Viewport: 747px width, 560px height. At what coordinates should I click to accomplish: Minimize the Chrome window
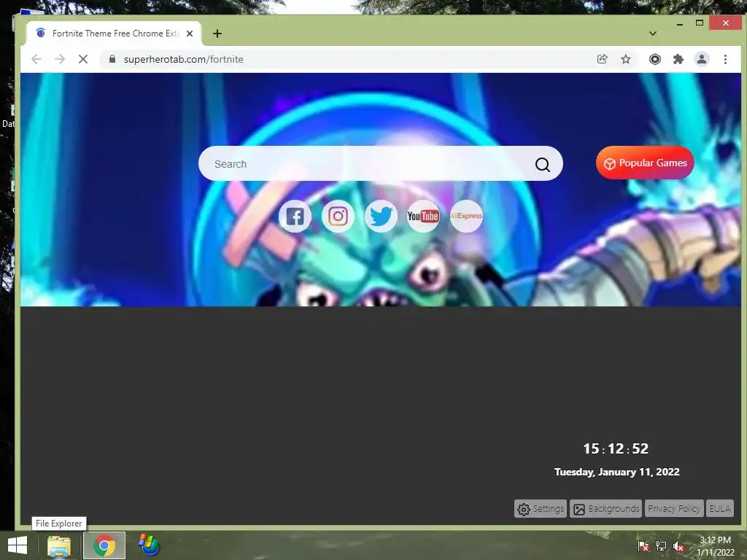[x=680, y=23]
